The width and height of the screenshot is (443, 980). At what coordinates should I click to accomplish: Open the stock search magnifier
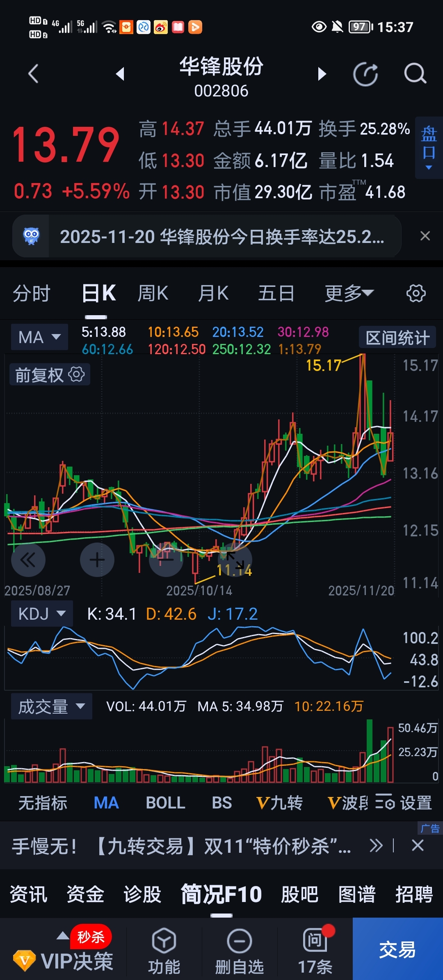click(415, 74)
